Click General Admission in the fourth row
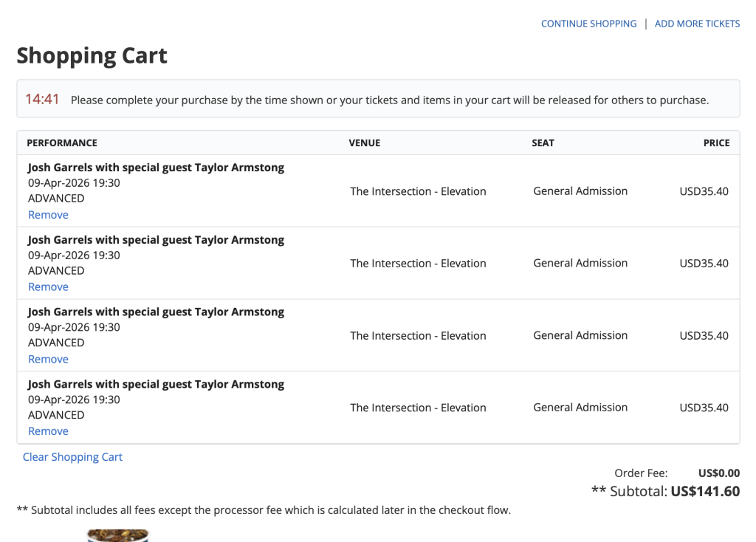Image resolution: width=756 pixels, height=542 pixels. click(x=580, y=408)
